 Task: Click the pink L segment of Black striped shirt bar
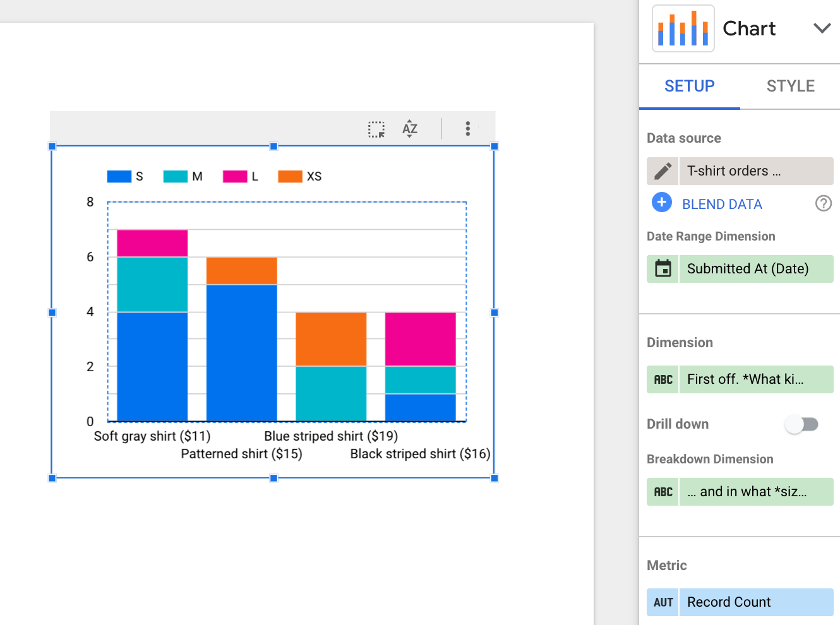[421, 339]
